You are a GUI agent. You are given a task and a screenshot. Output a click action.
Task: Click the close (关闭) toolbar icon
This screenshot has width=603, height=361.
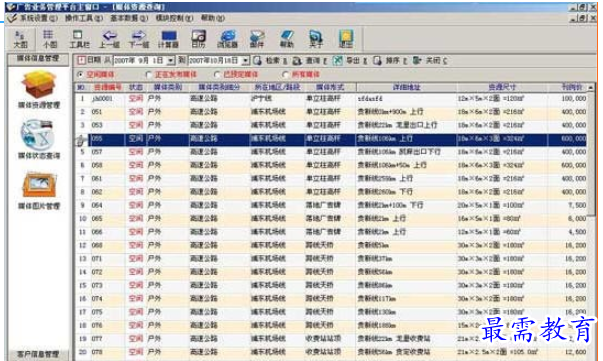[417, 60]
